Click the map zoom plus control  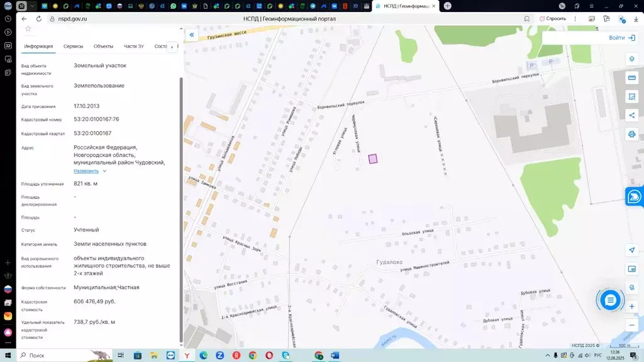pos(631,306)
